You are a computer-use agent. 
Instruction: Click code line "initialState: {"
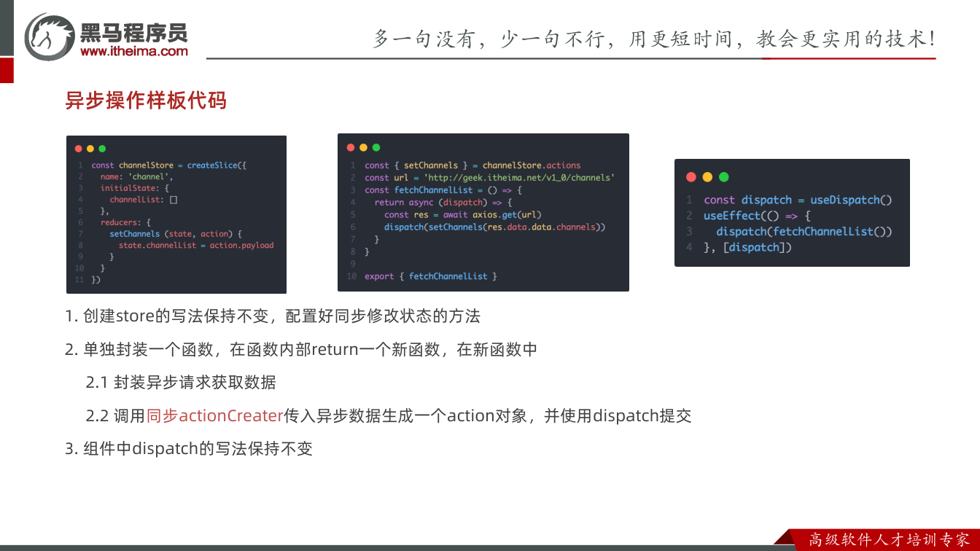point(135,188)
